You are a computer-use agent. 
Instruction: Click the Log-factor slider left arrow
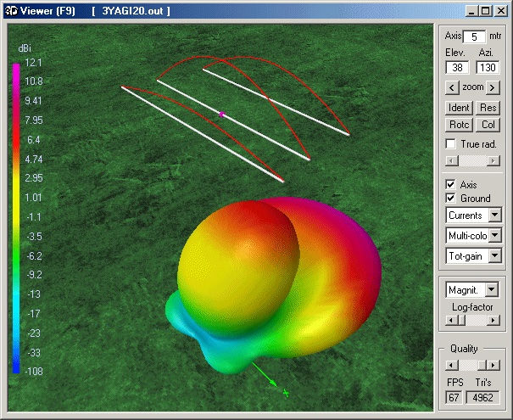pyautogui.click(x=451, y=320)
